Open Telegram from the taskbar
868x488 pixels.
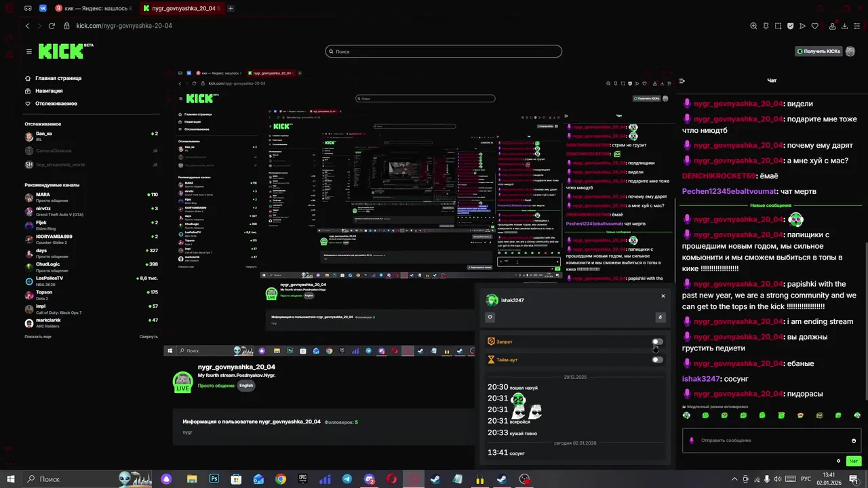(x=347, y=479)
